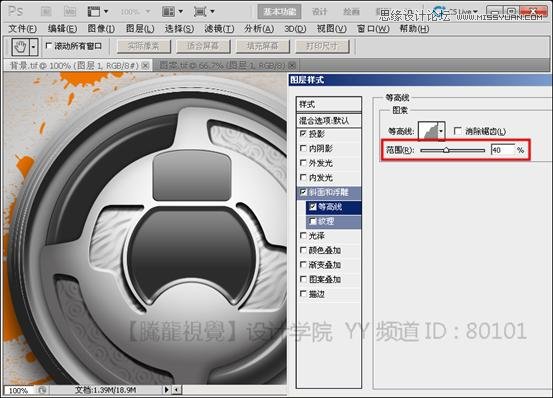Screen dimensions: 553x398
Task: Toggle the 投影 effect checkbox
Action: pyautogui.click(x=303, y=134)
